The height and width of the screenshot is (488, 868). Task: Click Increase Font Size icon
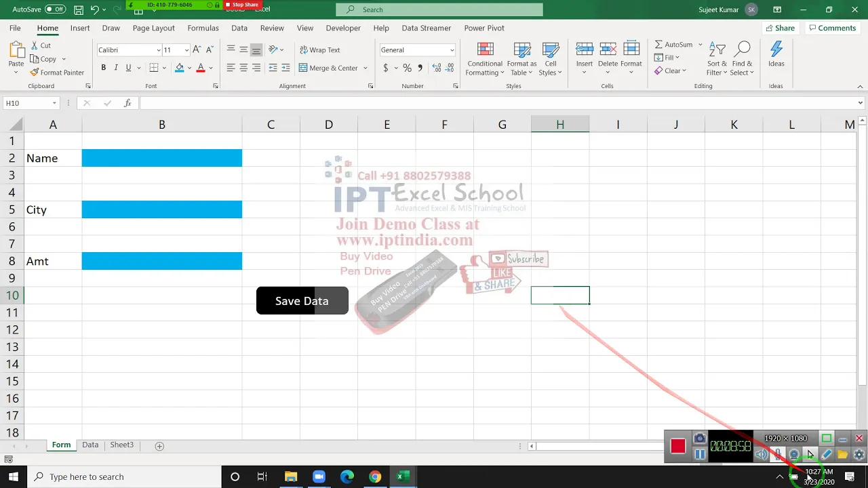[197, 49]
